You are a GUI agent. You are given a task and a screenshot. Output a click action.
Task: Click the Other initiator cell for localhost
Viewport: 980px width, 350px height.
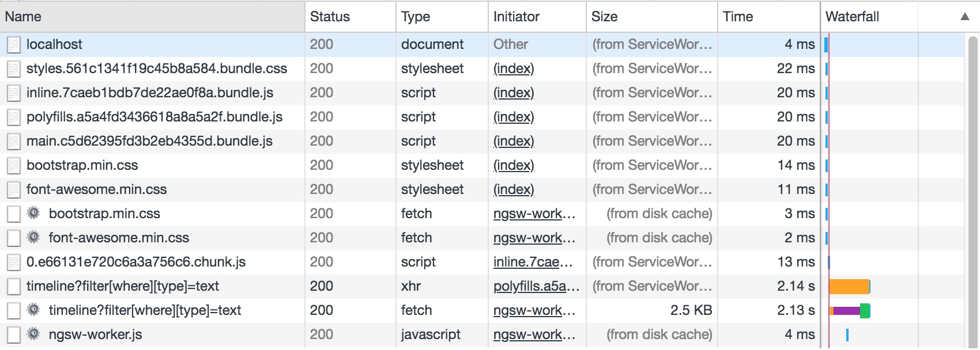[x=511, y=44]
